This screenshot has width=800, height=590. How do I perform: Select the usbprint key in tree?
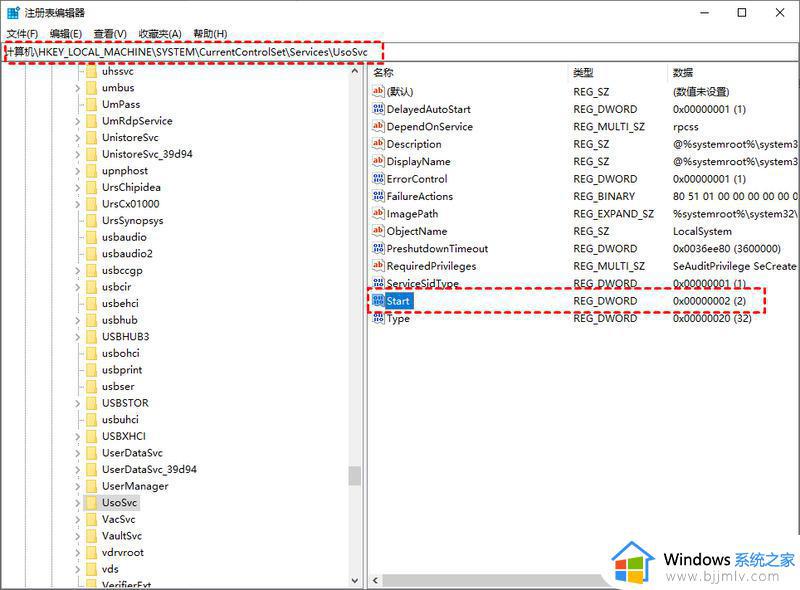click(x=122, y=370)
